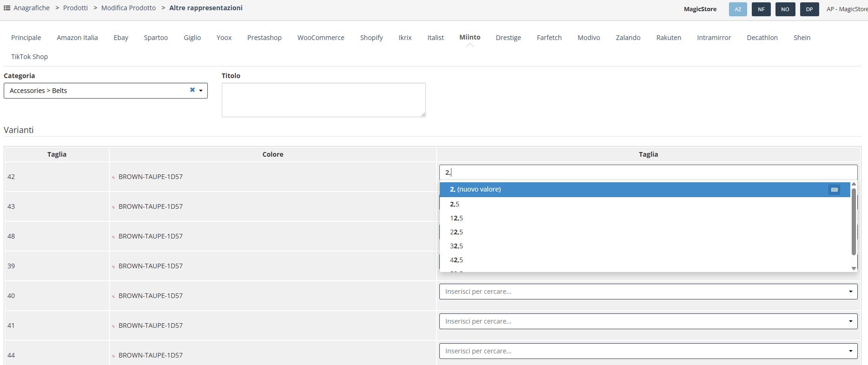This screenshot has height=365, width=868.
Task: Open the Zalando tab
Action: pyautogui.click(x=628, y=38)
